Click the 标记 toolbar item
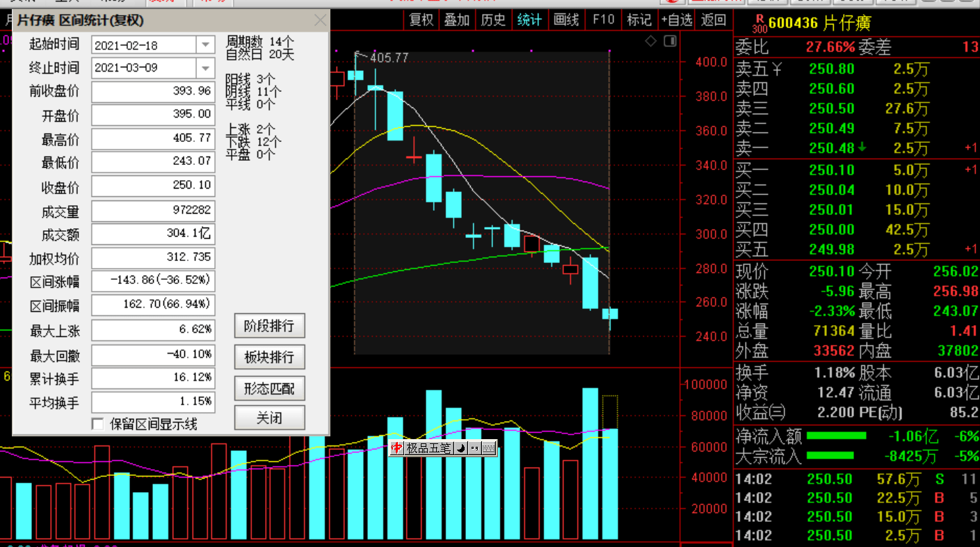Screen dimensions: 980x547 coord(639,19)
